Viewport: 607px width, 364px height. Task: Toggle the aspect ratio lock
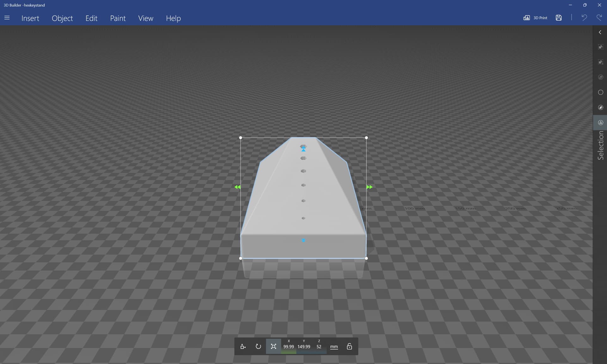pyautogui.click(x=349, y=347)
